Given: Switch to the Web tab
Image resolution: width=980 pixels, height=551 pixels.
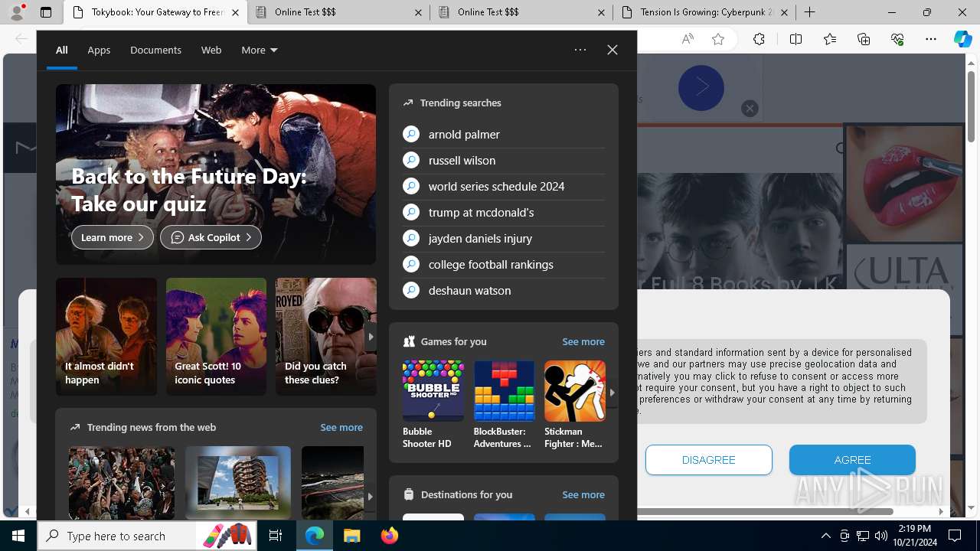Looking at the screenshot, I should click(x=211, y=50).
